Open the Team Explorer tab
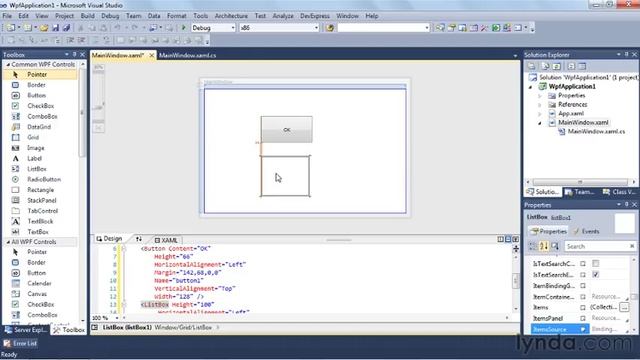This screenshot has width=640, height=360. pyautogui.click(x=580, y=192)
